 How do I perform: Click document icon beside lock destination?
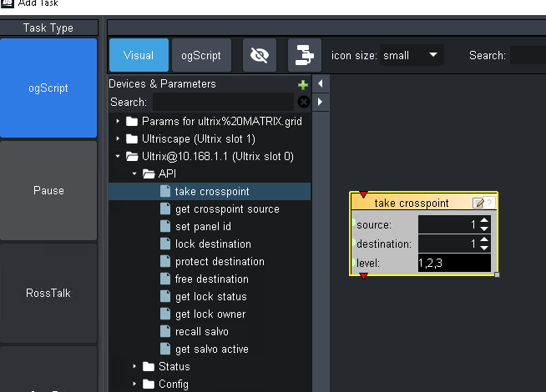tap(165, 244)
